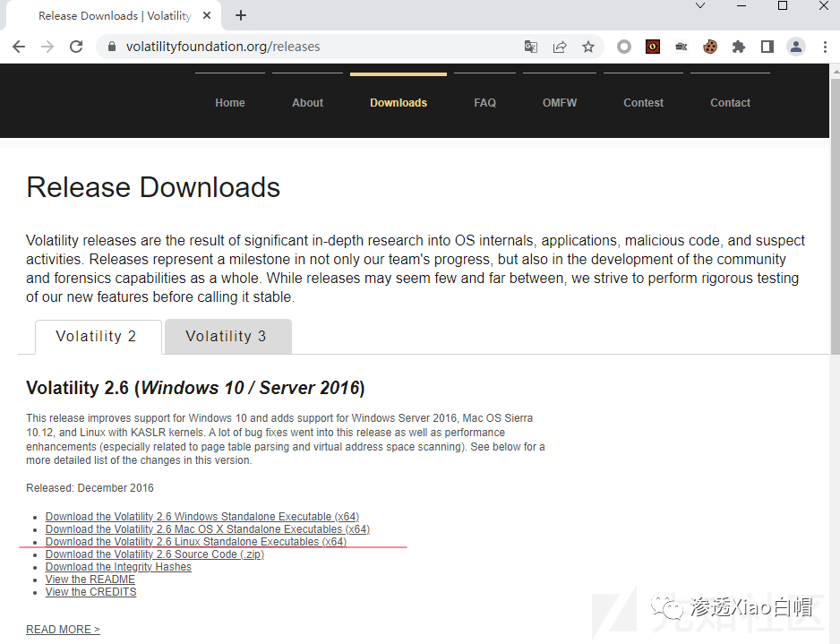Maximize the browser window

(783, 6)
